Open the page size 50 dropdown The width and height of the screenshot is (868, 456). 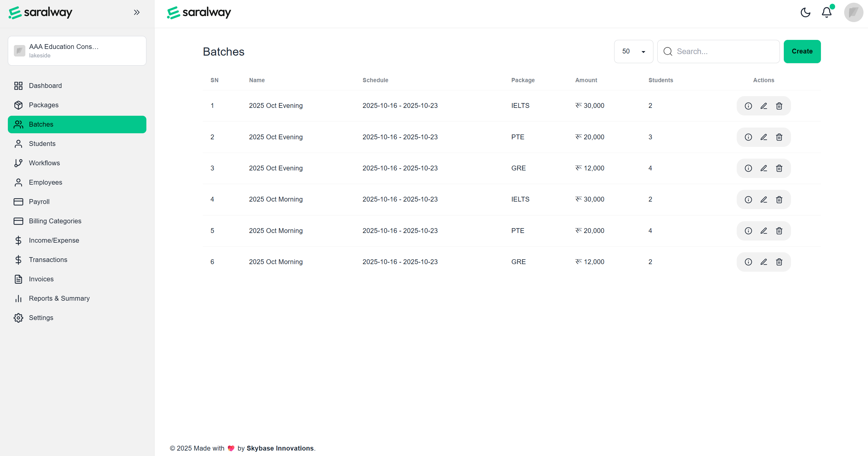633,51
